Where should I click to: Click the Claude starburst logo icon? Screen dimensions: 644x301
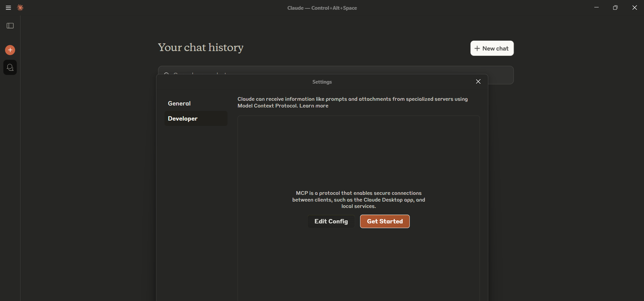coord(20,8)
